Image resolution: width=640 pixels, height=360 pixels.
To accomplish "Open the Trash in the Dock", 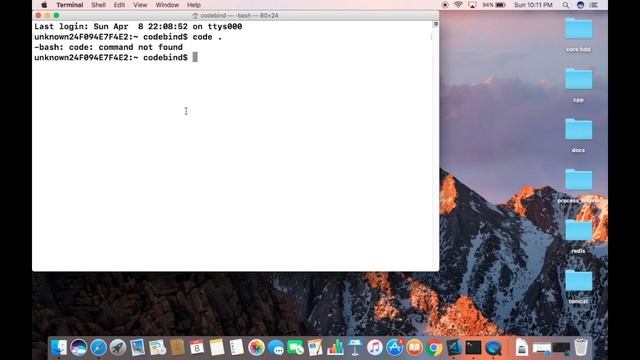I will click(581, 347).
